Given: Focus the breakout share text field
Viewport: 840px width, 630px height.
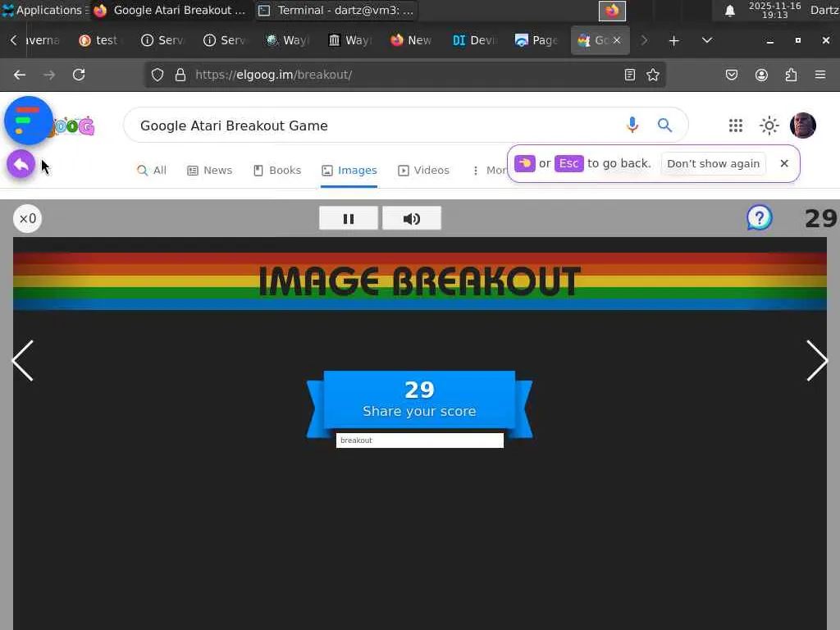Looking at the screenshot, I should 419,441.
